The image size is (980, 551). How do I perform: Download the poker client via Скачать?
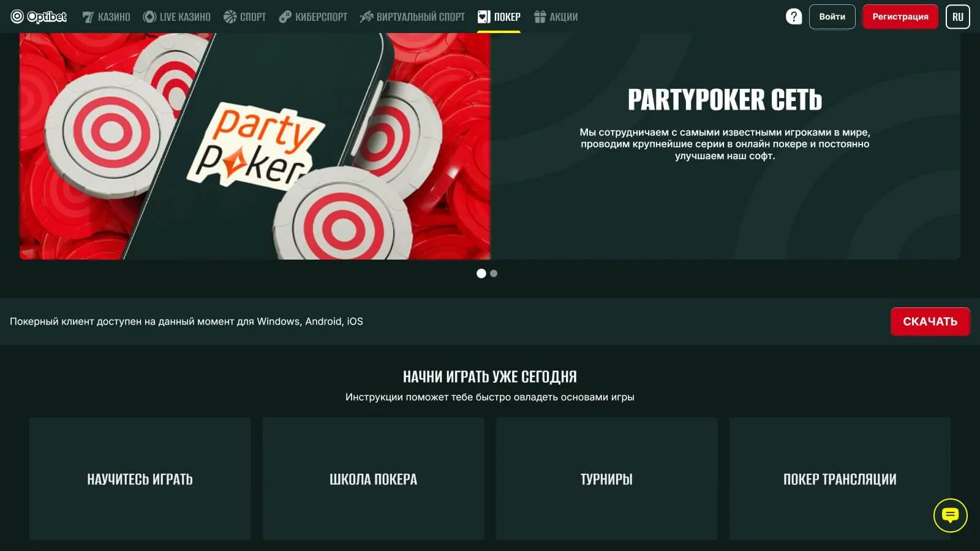point(930,321)
